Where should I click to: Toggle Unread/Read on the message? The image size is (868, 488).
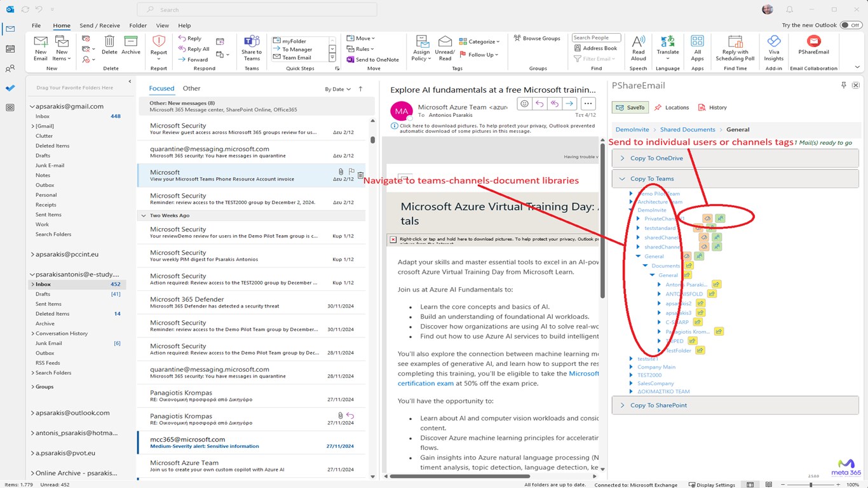(x=445, y=48)
